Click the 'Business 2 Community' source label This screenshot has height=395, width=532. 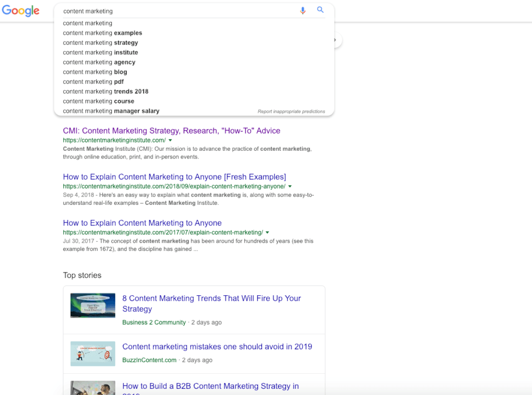(x=154, y=322)
